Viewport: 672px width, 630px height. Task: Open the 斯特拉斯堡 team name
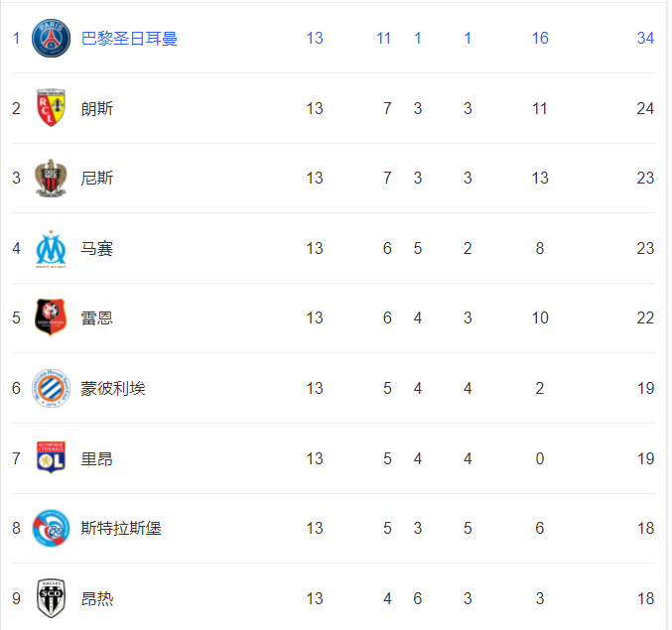[x=121, y=529]
